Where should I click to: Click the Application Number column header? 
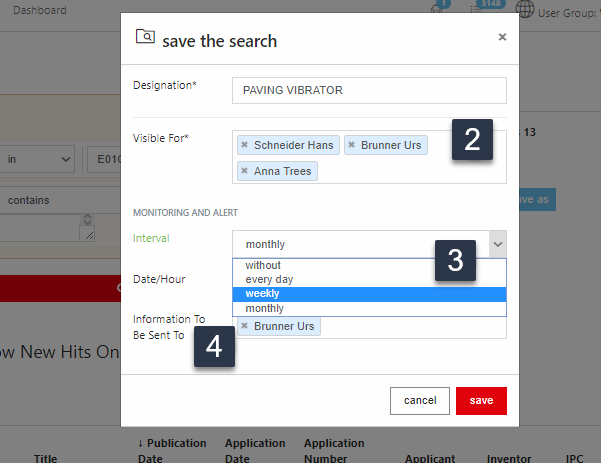coord(333,449)
